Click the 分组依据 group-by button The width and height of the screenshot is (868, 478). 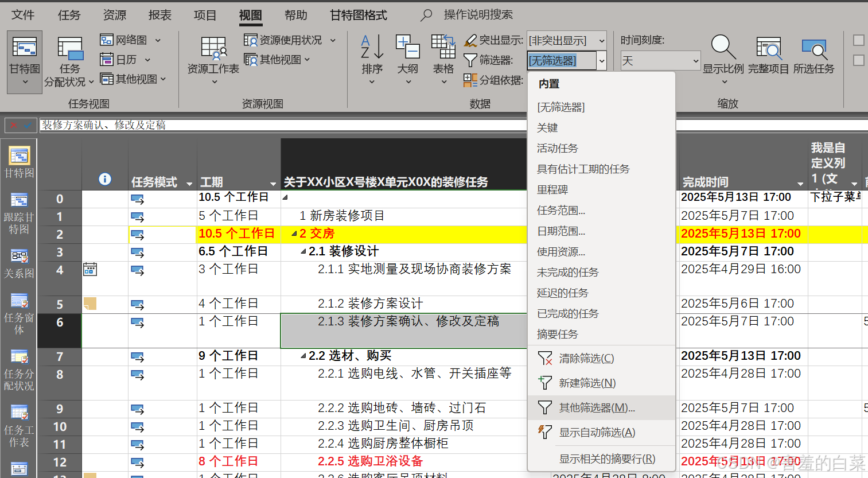[493, 80]
